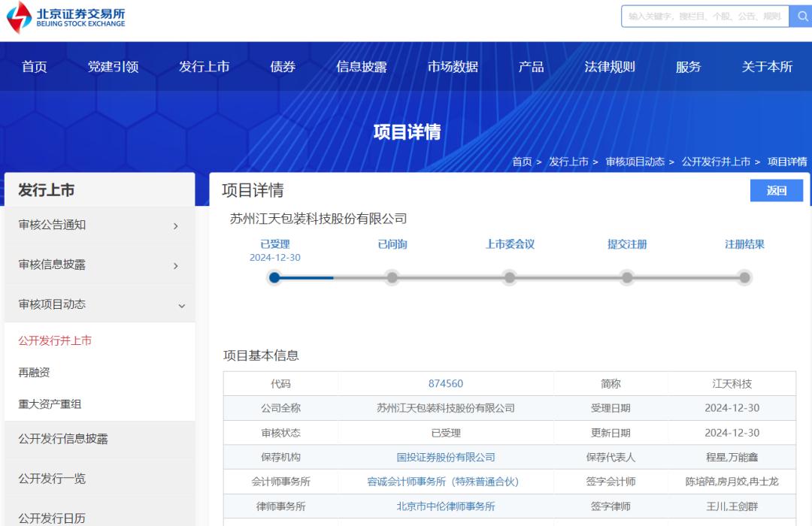Collapse 审核项目动态 chevron in sidebar

pos(182,305)
